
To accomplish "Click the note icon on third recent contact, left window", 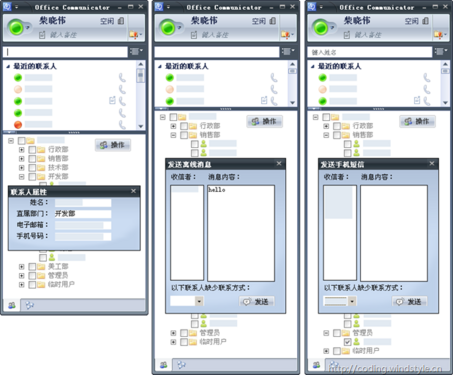I will [112, 100].
